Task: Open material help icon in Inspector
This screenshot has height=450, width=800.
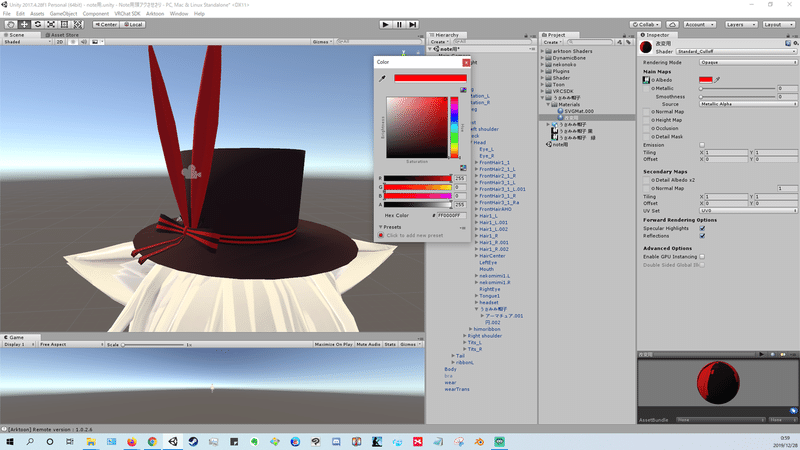Action: click(788, 43)
